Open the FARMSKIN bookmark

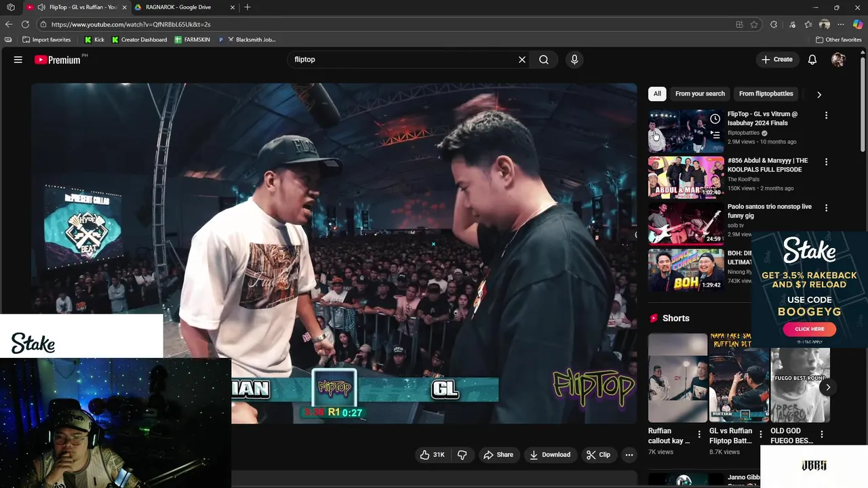(193, 40)
